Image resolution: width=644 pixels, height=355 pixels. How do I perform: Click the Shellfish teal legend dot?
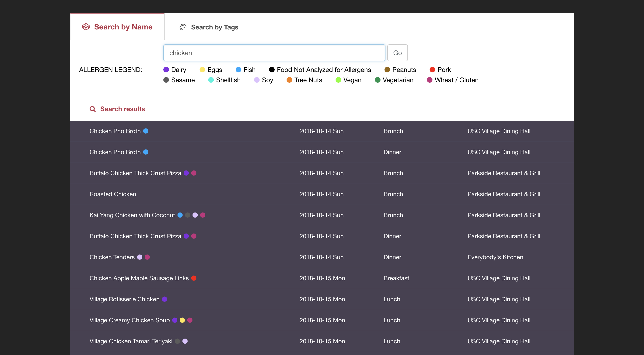(211, 80)
